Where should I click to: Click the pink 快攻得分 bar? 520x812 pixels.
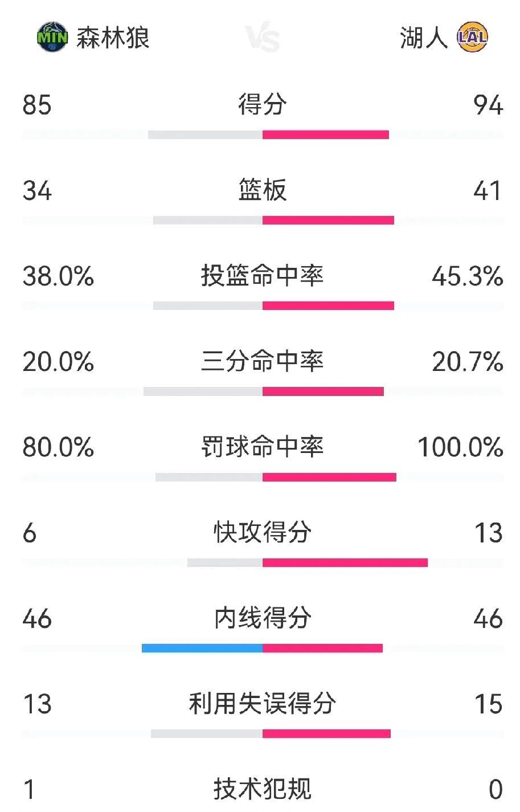(x=345, y=562)
